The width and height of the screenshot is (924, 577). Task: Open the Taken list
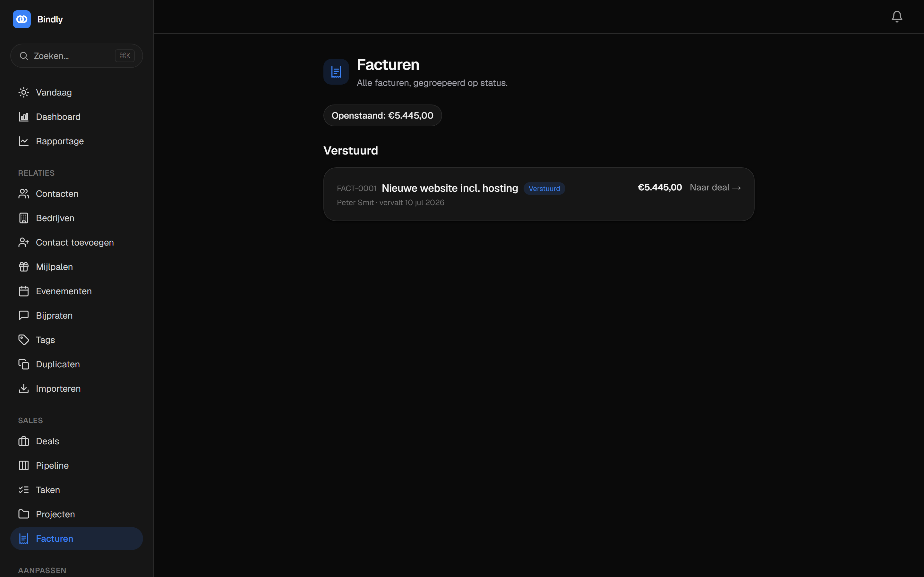tap(77, 489)
